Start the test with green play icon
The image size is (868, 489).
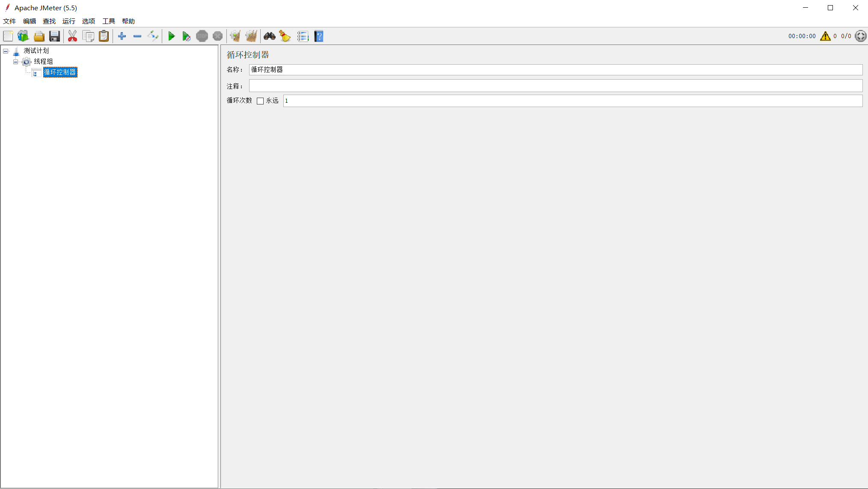click(x=171, y=36)
